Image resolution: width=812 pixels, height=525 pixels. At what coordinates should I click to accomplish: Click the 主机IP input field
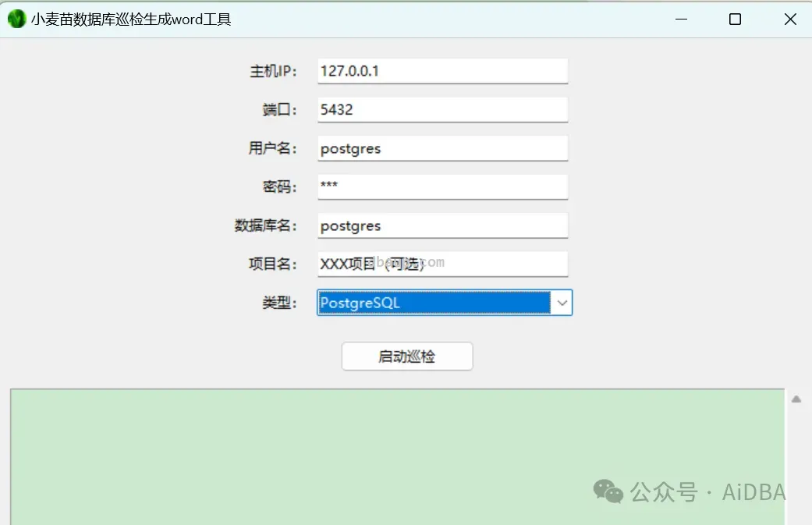click(443, 71)
